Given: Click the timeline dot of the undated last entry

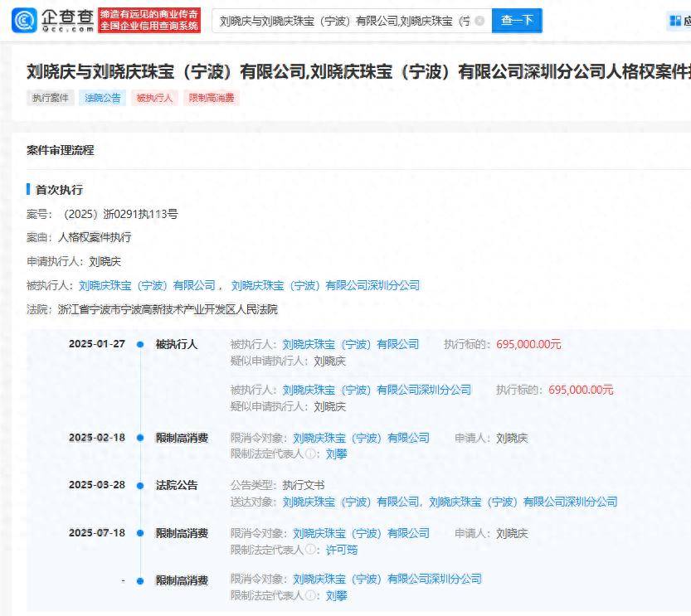Looking at the screenshot, I should pyautogui.click(x=140, y=581).
